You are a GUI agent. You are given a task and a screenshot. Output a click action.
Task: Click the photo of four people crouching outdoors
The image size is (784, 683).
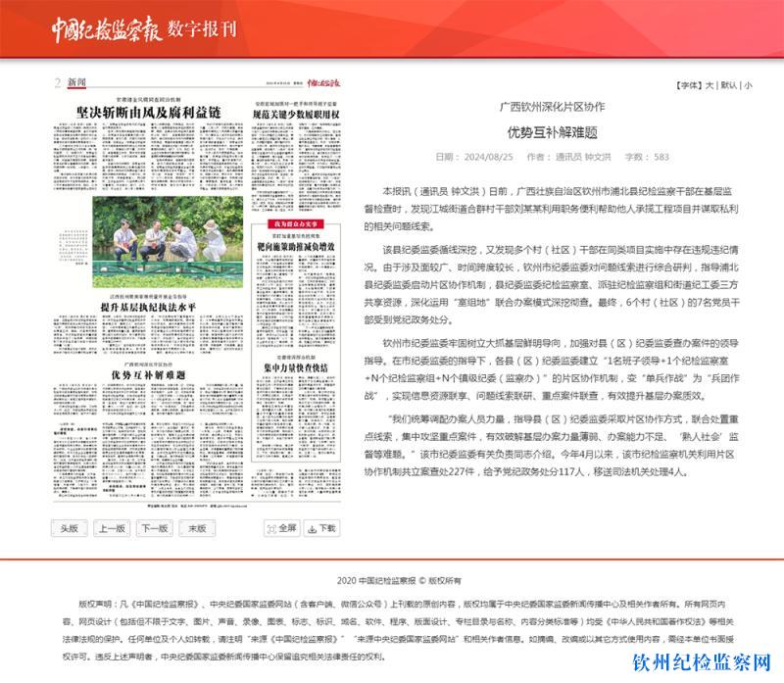168,242
